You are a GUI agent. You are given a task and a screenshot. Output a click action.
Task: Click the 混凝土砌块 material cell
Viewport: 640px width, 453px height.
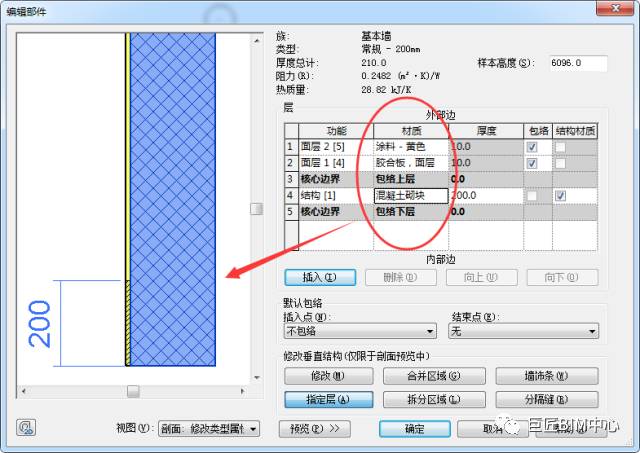coord(411,196)
